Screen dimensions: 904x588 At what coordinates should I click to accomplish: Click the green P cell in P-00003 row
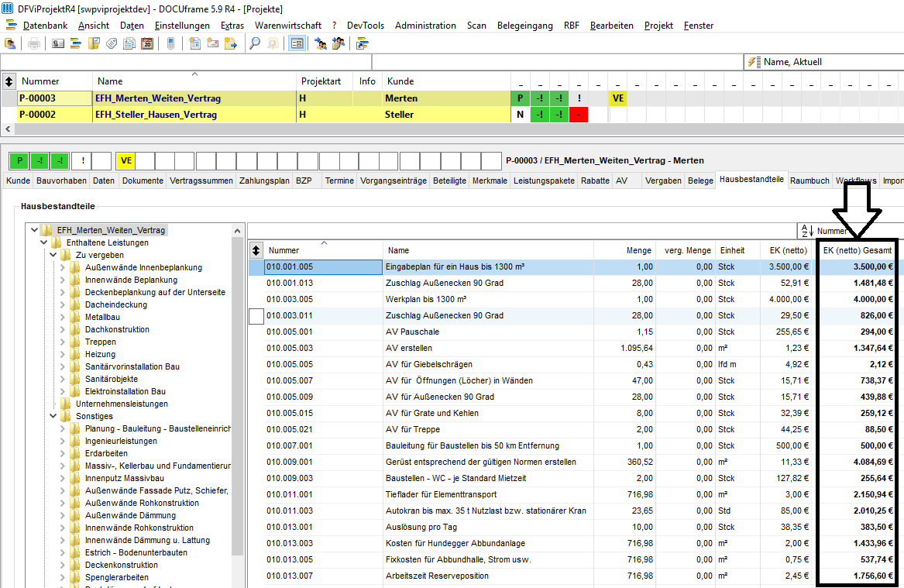coord(520,98)
